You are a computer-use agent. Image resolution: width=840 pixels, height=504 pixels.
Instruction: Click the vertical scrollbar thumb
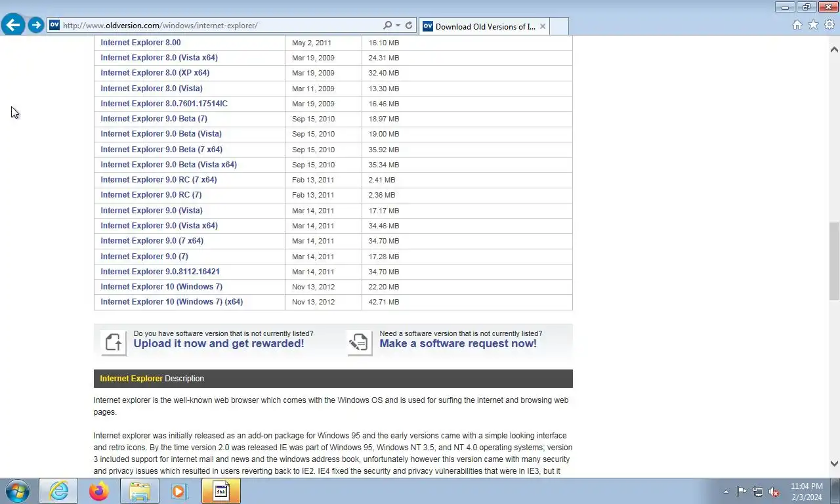click(834, 261)
